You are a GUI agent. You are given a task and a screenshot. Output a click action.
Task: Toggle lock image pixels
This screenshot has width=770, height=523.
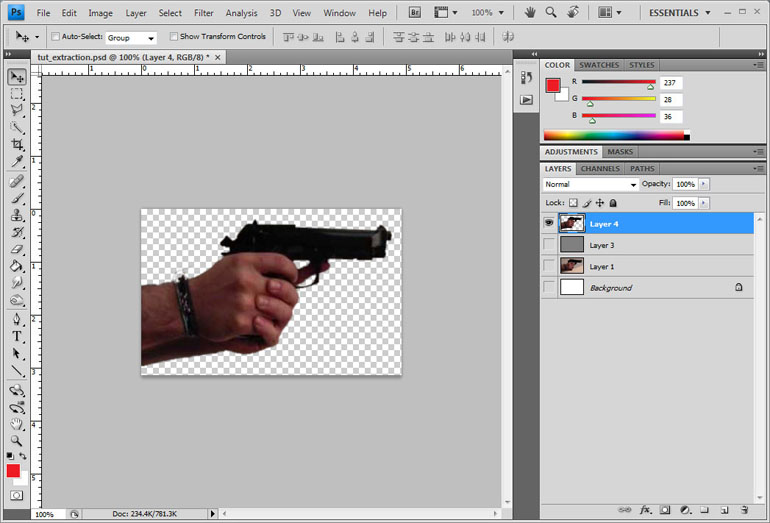tap(586, 203)
